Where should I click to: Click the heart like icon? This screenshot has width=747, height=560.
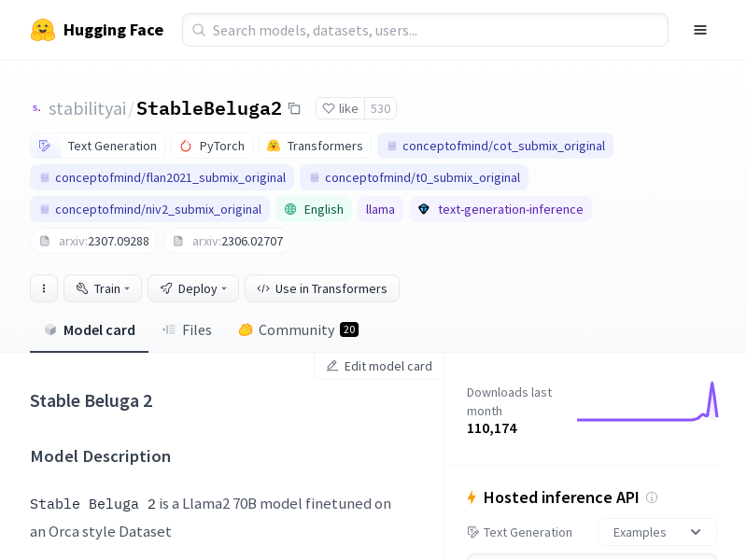coord(329,108)
